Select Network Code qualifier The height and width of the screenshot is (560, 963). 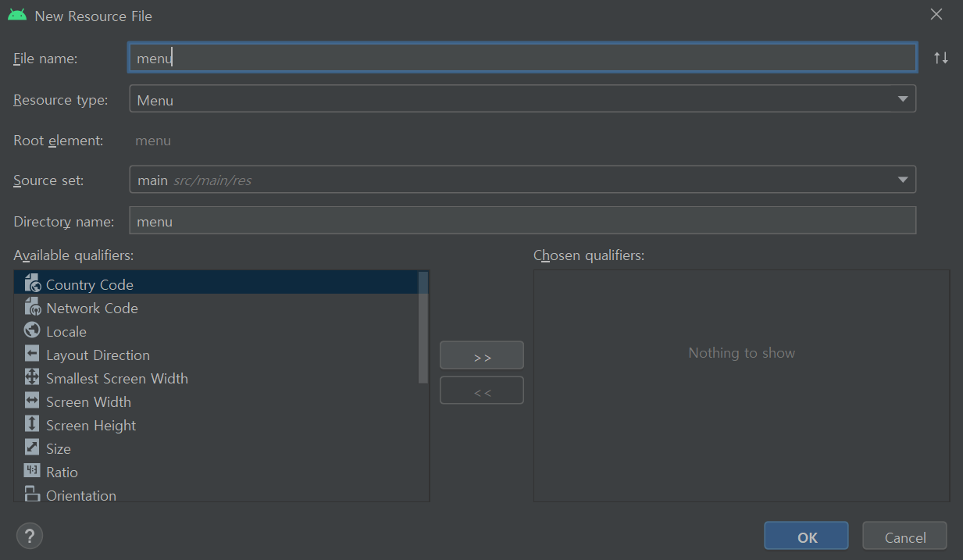[216, 308]
